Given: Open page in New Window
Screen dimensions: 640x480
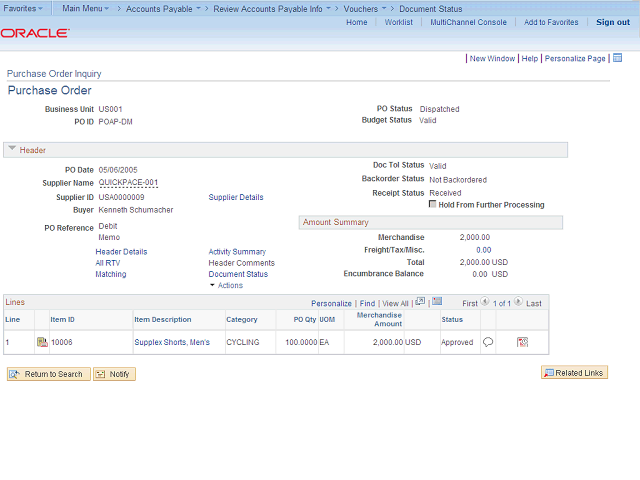Looking at the screenshot, I should [x=492, y=58].
